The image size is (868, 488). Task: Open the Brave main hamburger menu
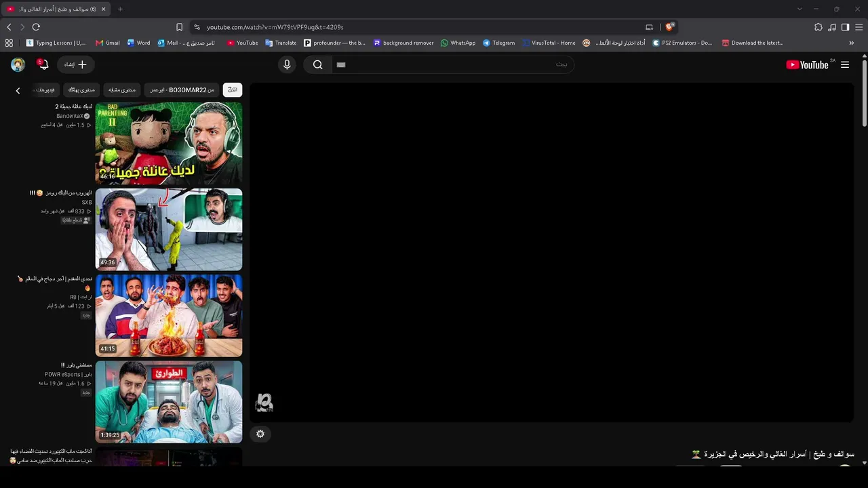pos(859,27)
